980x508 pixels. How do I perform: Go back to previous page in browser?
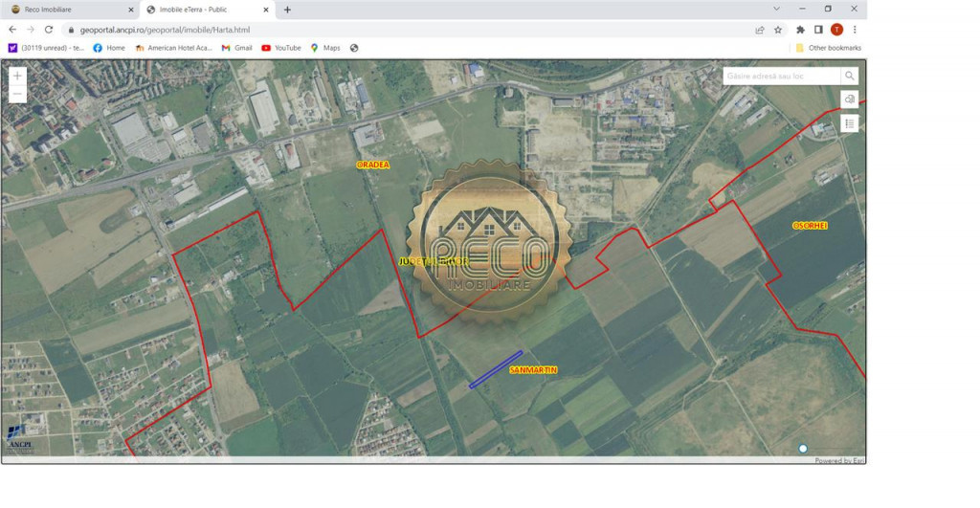12,30
